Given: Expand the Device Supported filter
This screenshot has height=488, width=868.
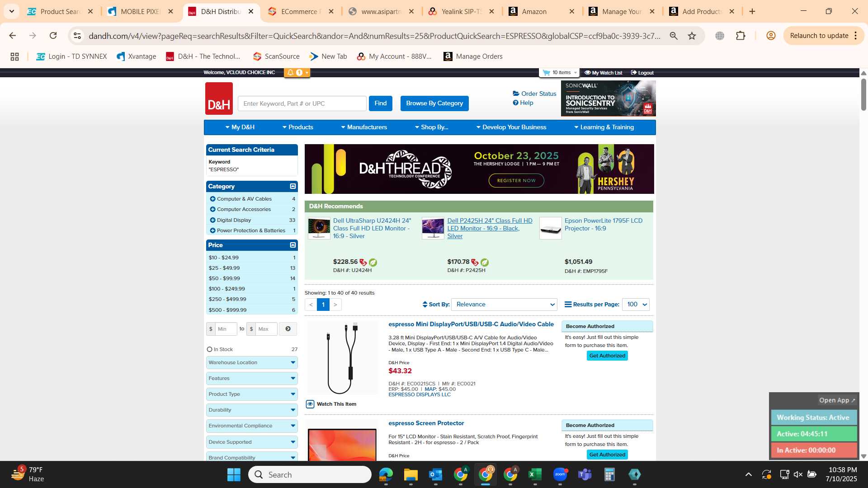Looking at the screenshot, I should click(x=252, y=442).
